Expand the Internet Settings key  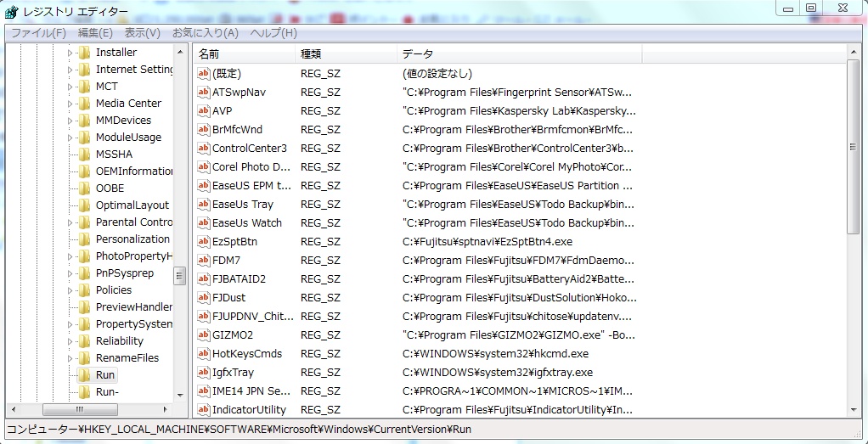pos(70,70)
